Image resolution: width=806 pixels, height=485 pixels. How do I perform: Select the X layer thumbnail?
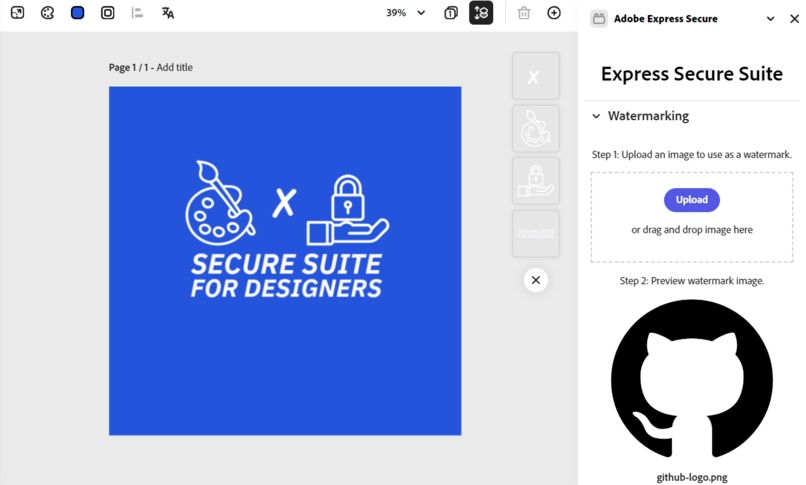coord(536,76)
